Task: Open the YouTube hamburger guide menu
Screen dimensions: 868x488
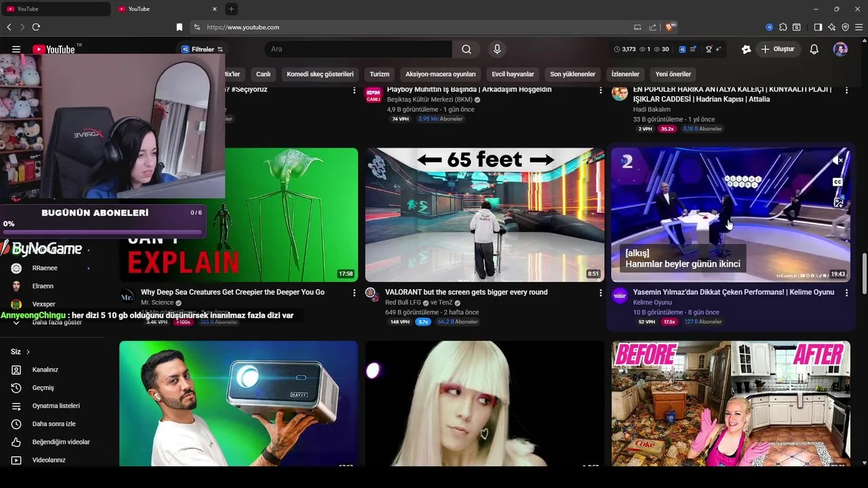Action: (x=16, y=49)
